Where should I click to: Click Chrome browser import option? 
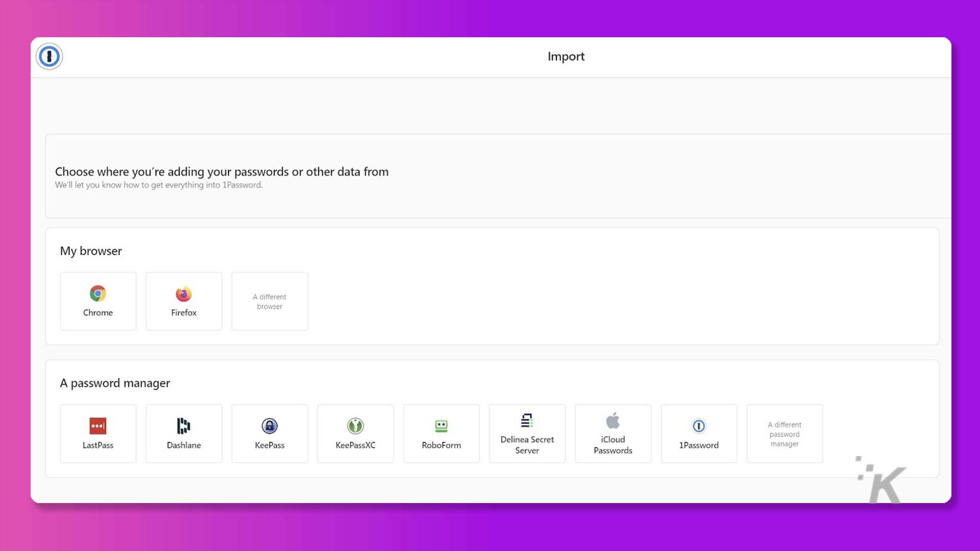(97, 302)
